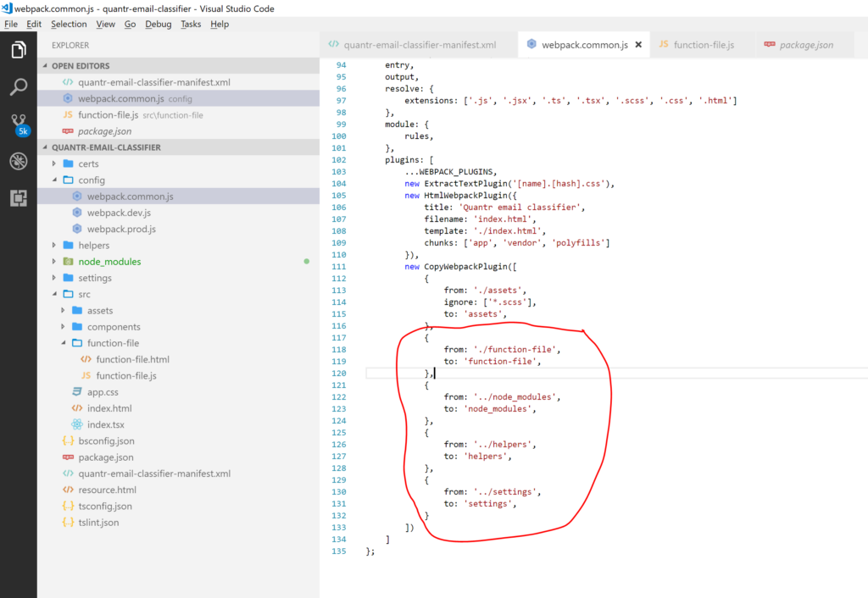This screenshot has width=868, height=598.
Task: Open quantr-email-classifier-manifest.xml in project tree
Action: pos(178,473)
